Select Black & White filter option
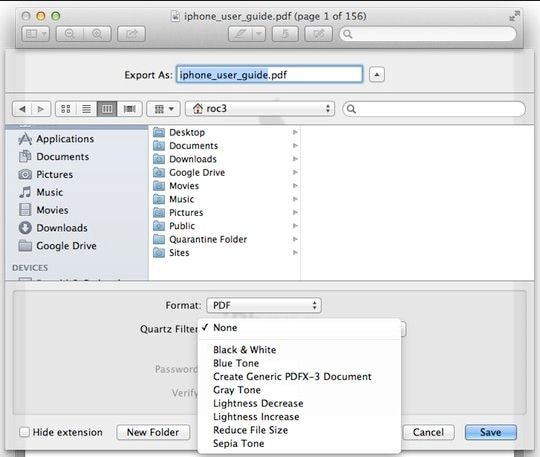540x457 pixels. 245,350
